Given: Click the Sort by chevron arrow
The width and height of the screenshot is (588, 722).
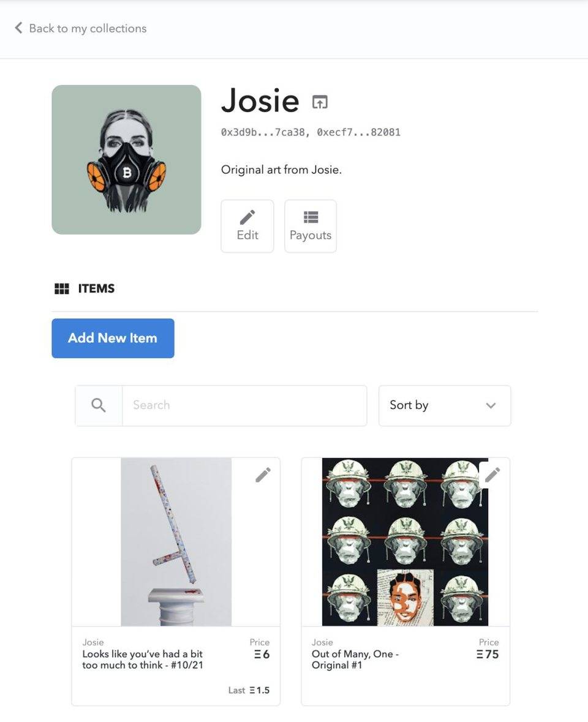Looking at the screenshot, I should coord(491,405).
